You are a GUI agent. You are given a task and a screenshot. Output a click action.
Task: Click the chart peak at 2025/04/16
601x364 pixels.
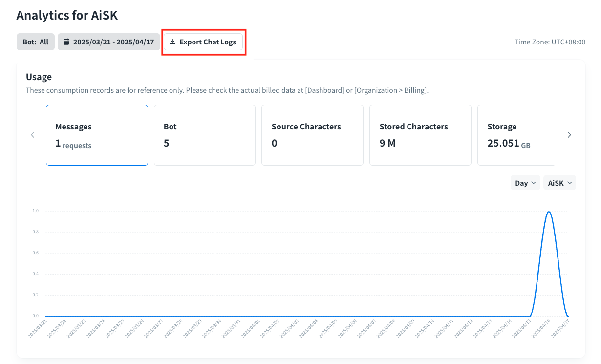pyautogui.click(x=549, y=212)
